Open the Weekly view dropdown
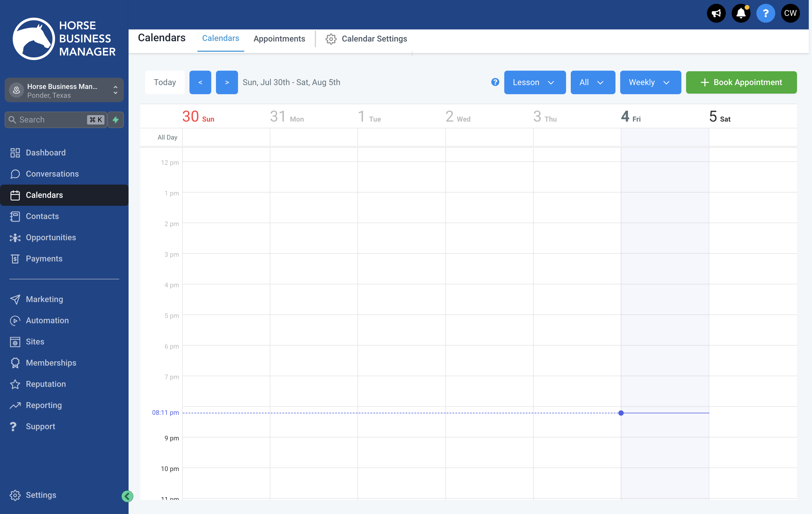The image size is (812, 514). click(650, 82)
